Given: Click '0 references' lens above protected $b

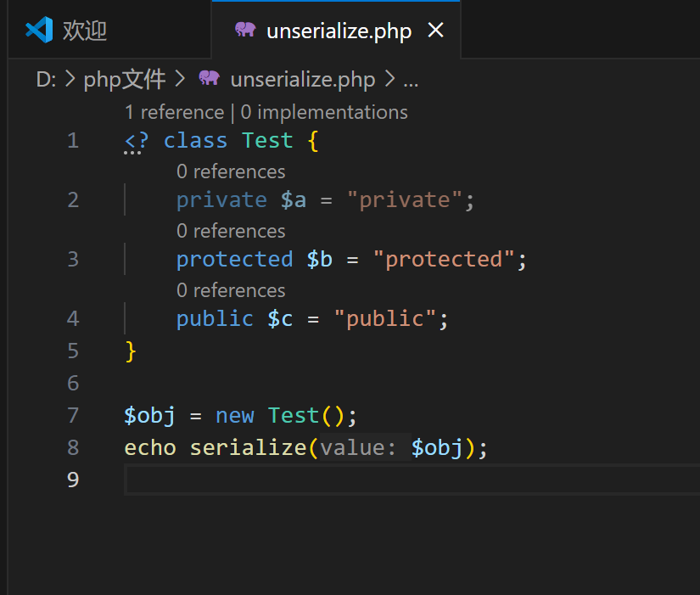Looking at the screenshot, I should [x=231, y=231].
